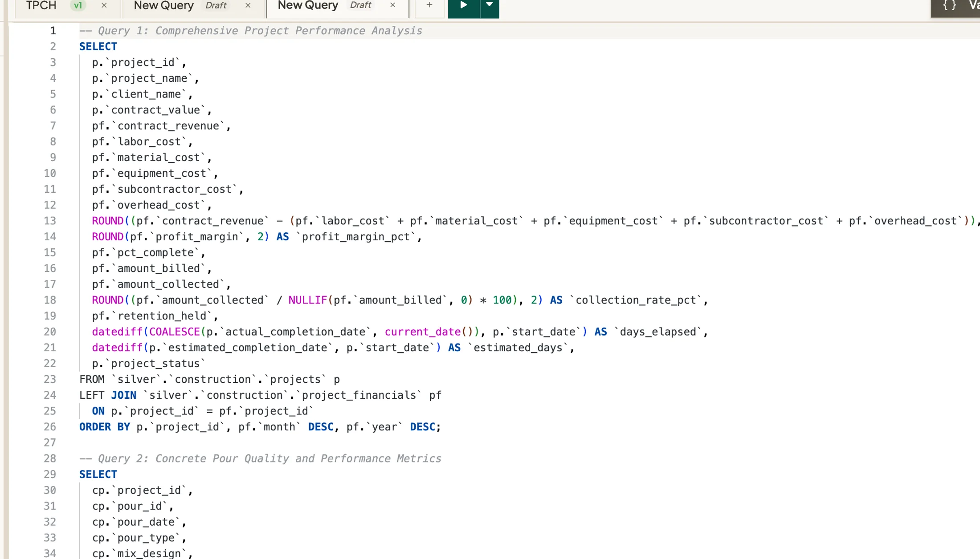This screenshot has width=980, height=559.
Task: Click pf.`retention_held` on line 19
Action: [155, 316]
